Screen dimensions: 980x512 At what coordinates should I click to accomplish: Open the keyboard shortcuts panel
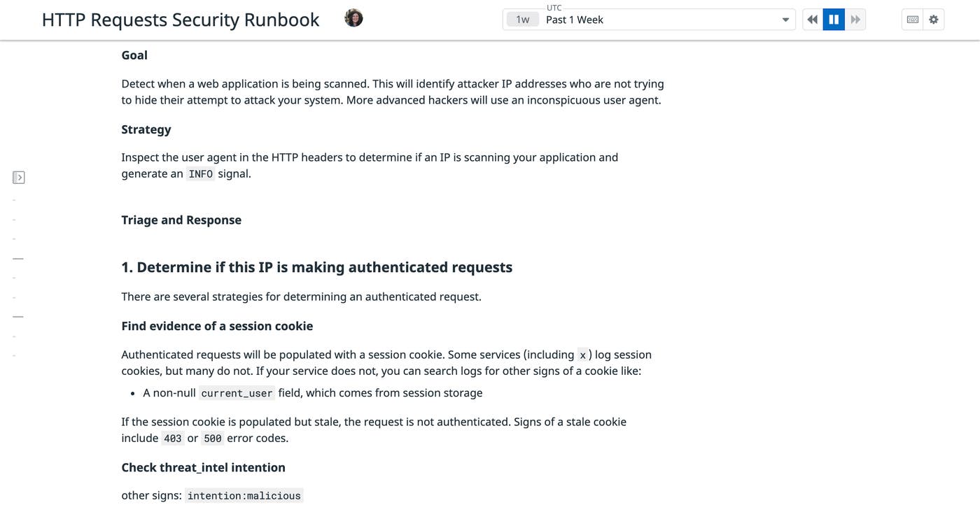coord(912,19)
